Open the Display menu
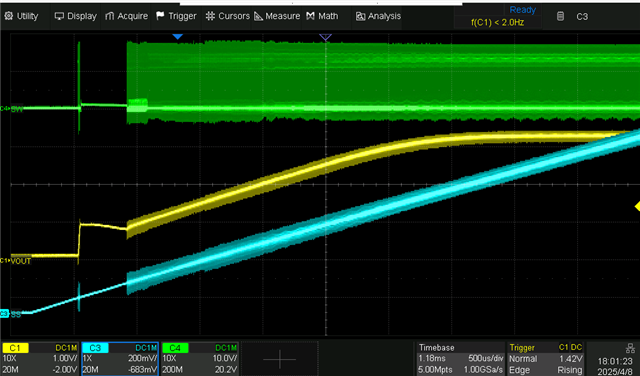Screen dimensions: 640x376 click(x=76, y=16)
